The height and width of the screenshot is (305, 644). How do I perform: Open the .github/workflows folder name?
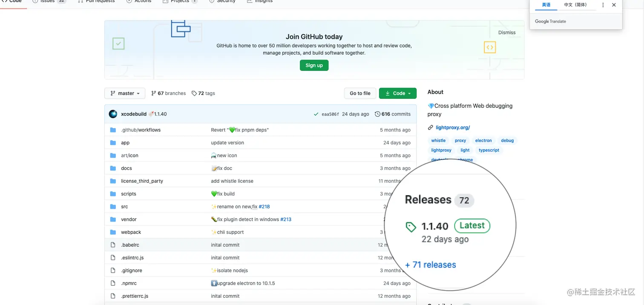click(x=141, y=130)
